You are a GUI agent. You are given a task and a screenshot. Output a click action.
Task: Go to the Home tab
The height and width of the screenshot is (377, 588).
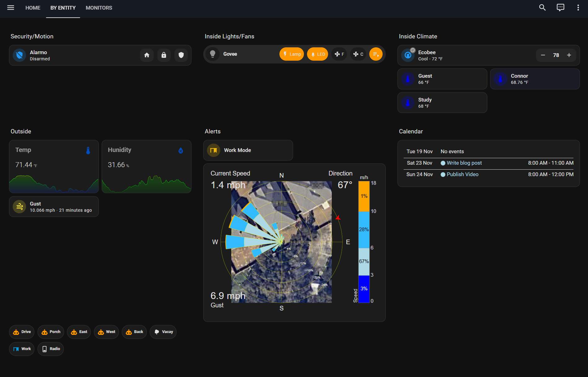(33, 8)
